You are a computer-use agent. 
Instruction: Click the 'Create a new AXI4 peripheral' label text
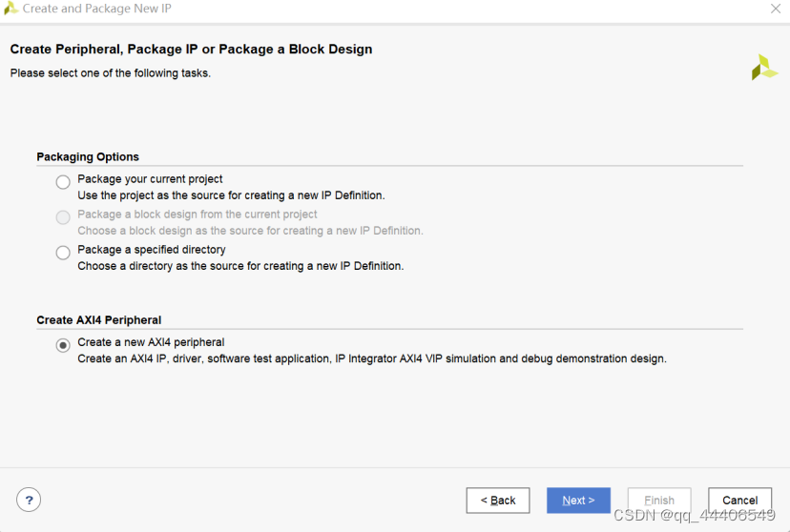click(151, 342)
